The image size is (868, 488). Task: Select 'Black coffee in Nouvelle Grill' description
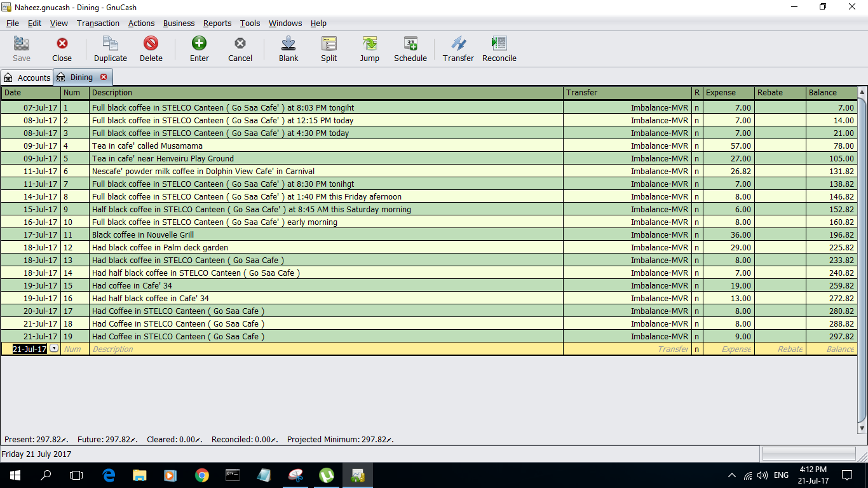[143, 234]
